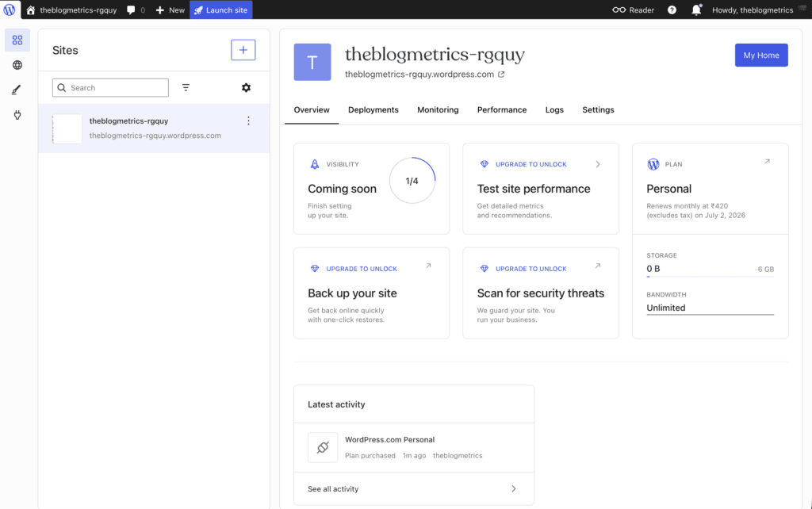This screenshot has width=812, height=509.
Task: Open Plan card external arrow
Action: (767, 162)
